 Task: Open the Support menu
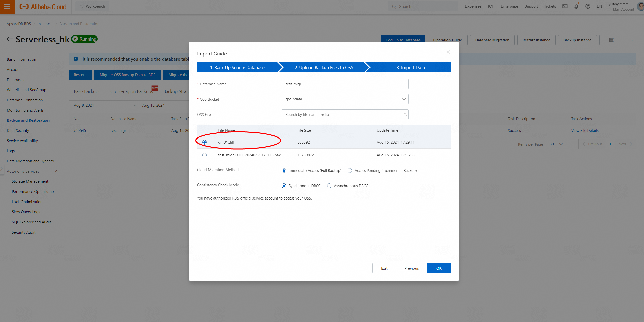click(x=531, y=6)
